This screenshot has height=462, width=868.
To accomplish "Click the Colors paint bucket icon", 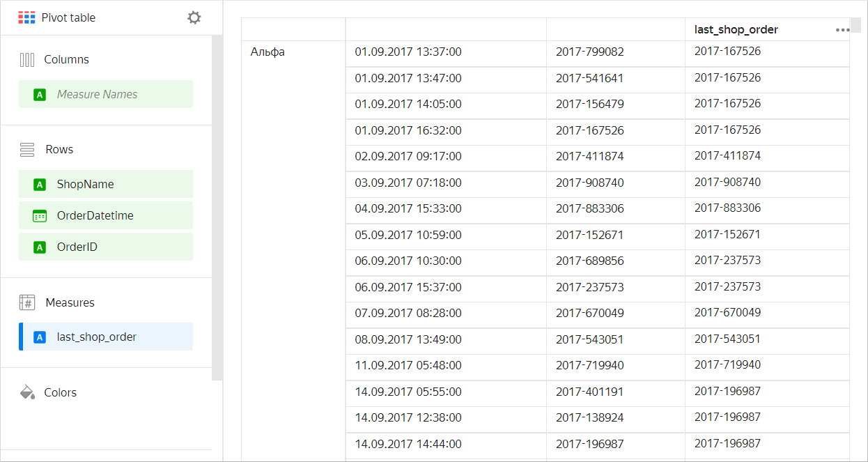I will coord(27,392).
